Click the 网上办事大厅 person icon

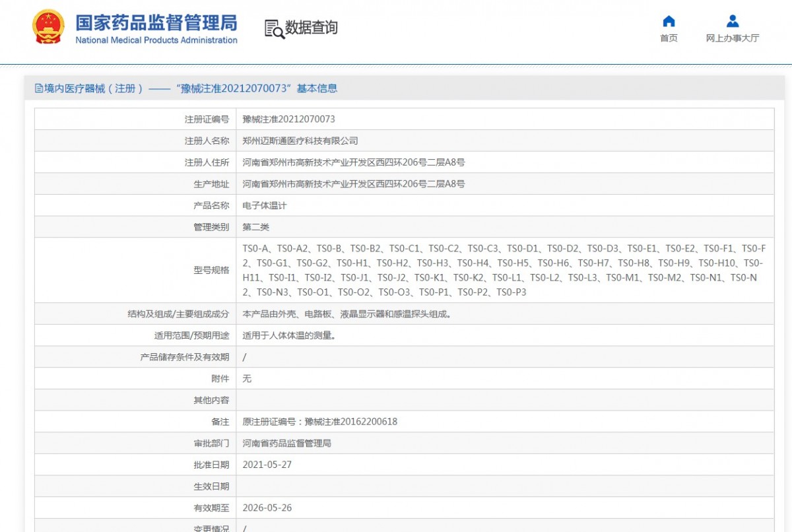tap(733, 20)
